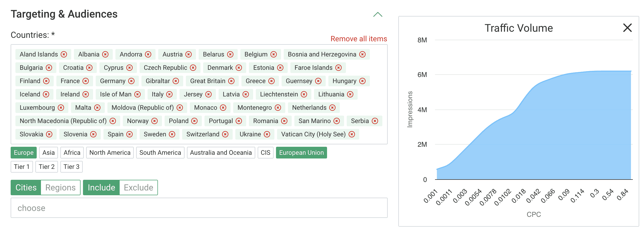Add the North America country group
The image size is (644, 228).
tap(110, 153)
